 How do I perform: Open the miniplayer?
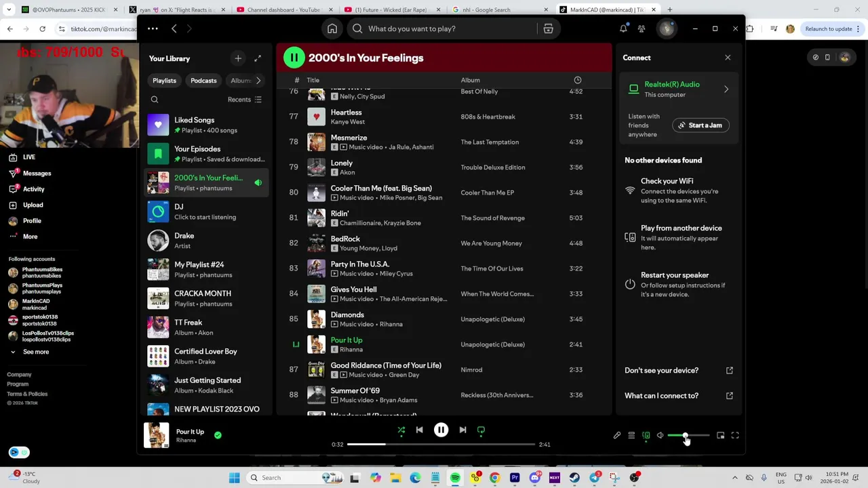pos(720,435)
